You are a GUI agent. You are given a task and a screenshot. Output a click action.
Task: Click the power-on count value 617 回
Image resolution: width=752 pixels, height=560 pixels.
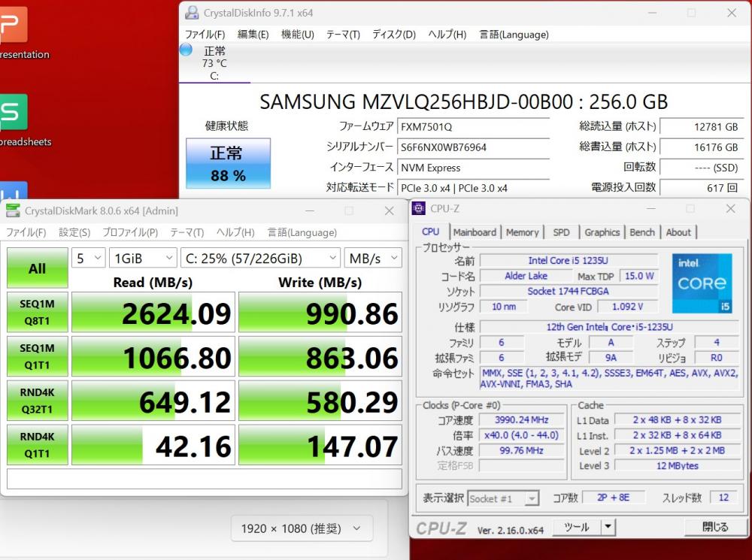[702, 187]
